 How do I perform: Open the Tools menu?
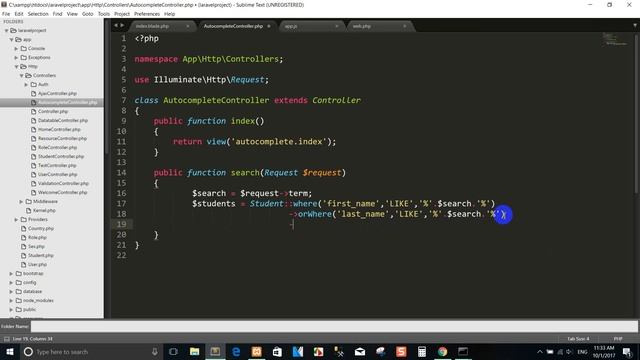point(104,14)
